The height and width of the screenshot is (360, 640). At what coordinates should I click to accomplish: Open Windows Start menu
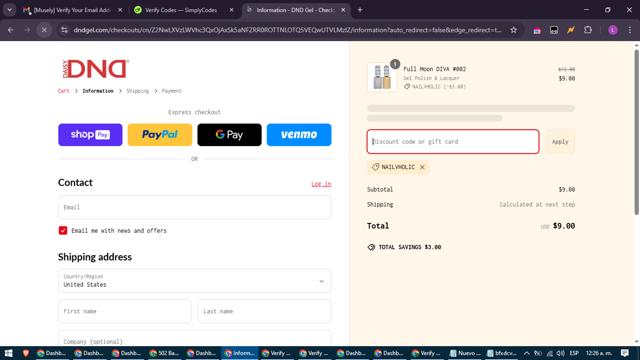click(8, 353)
